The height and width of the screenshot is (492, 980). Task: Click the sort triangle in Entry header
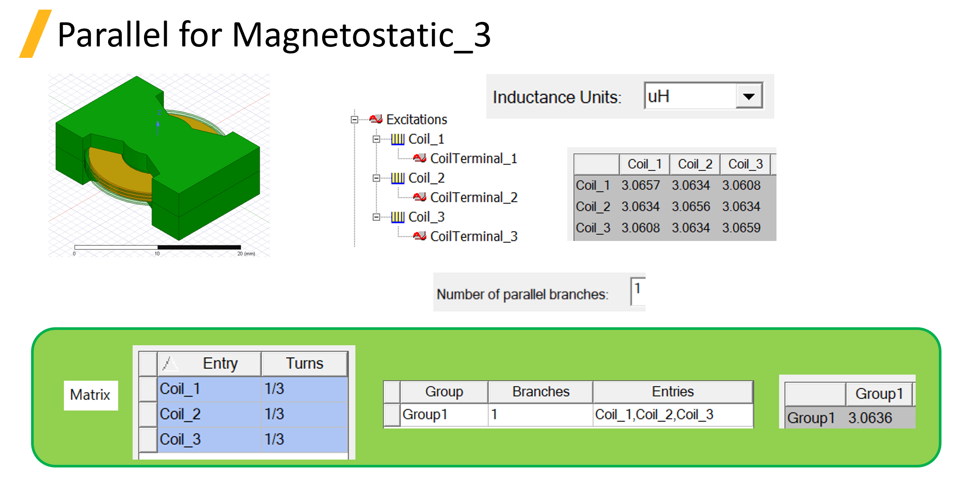169,363
